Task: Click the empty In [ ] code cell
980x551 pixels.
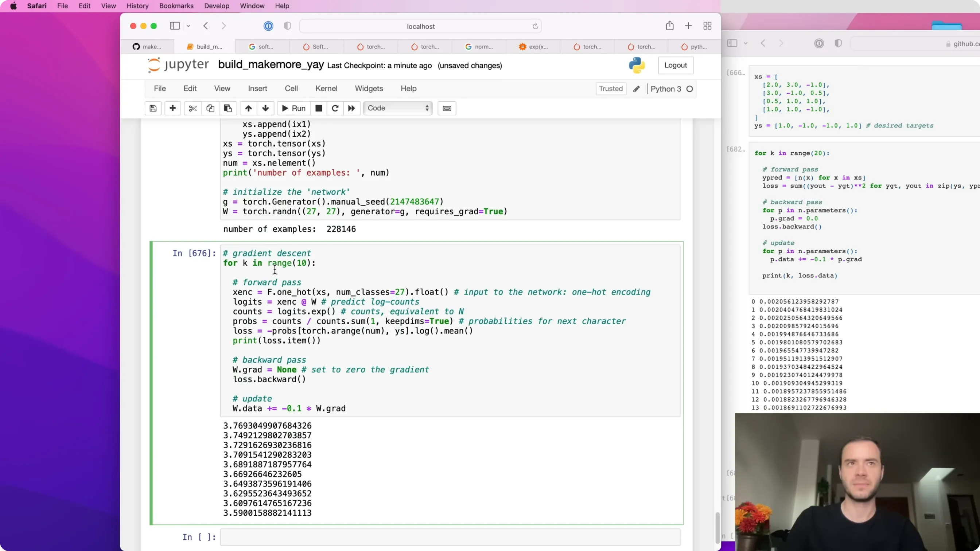Action: coord(450,537)
